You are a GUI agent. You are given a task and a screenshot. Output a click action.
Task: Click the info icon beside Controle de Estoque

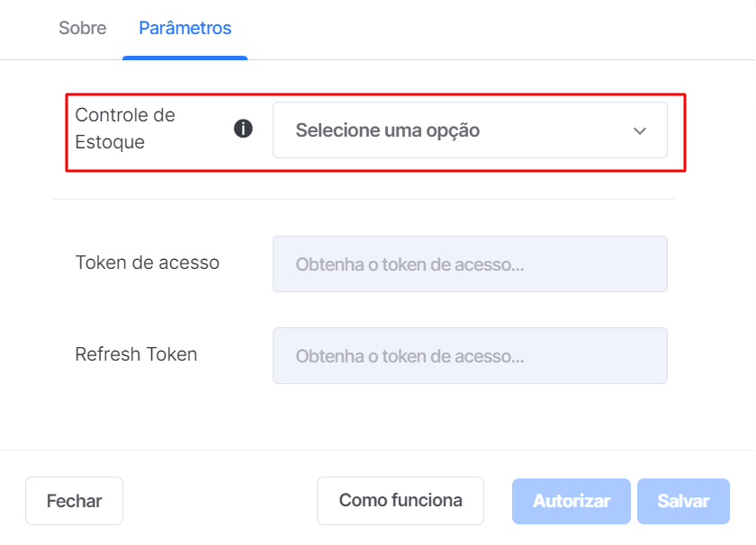[243, 129]
